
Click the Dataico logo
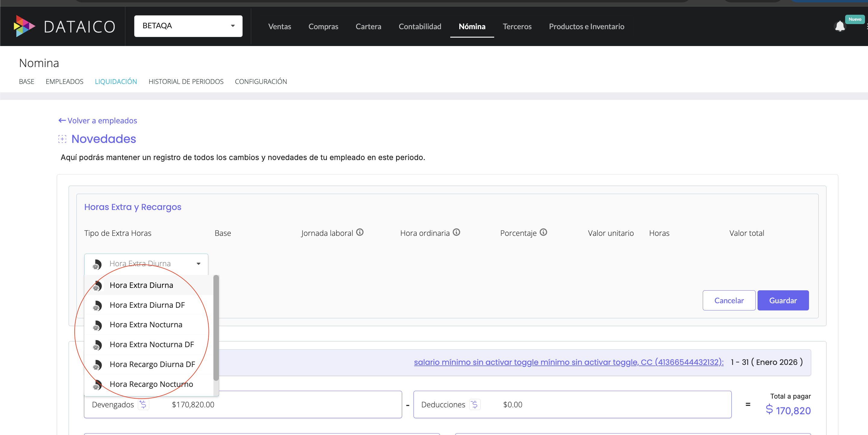pyautogui.click(x=64, y=26)
